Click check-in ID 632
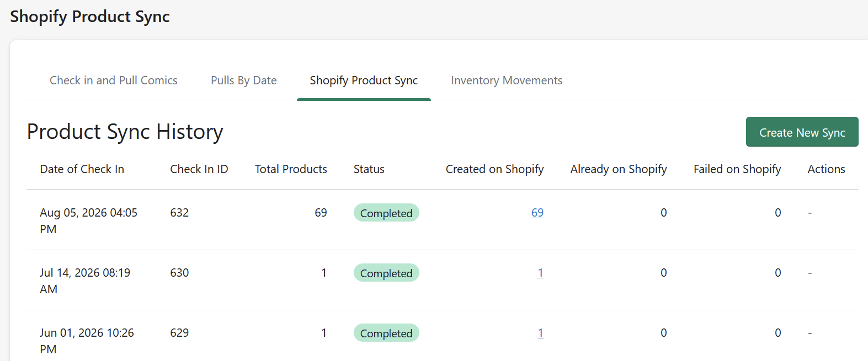Image resolution: width=868 pixels, height=361 pixels. 179,213
